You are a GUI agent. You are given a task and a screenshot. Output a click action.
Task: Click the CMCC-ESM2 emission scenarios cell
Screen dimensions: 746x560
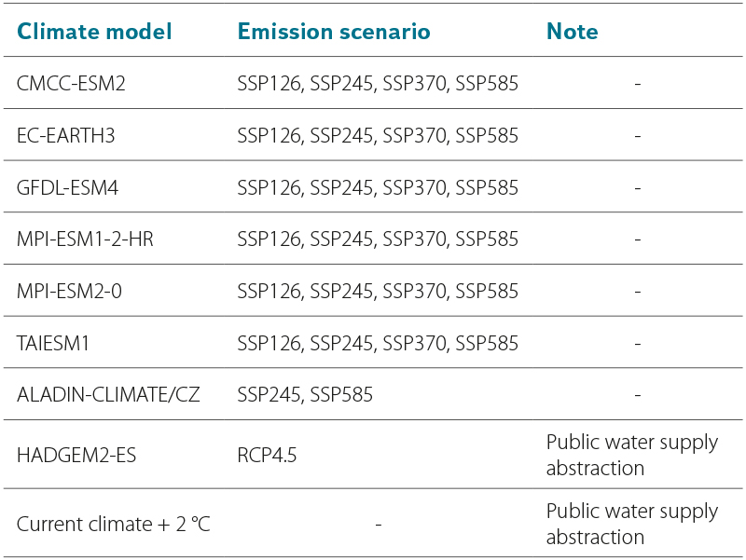pos(378,83)
